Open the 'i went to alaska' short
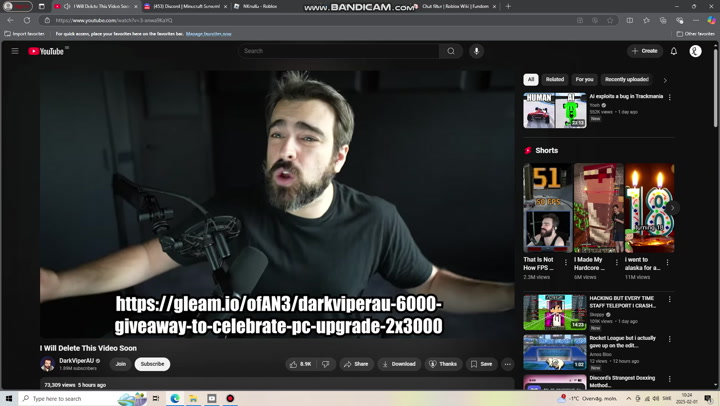This screenshot has height=406, width=720. click(x=650, y=208)
